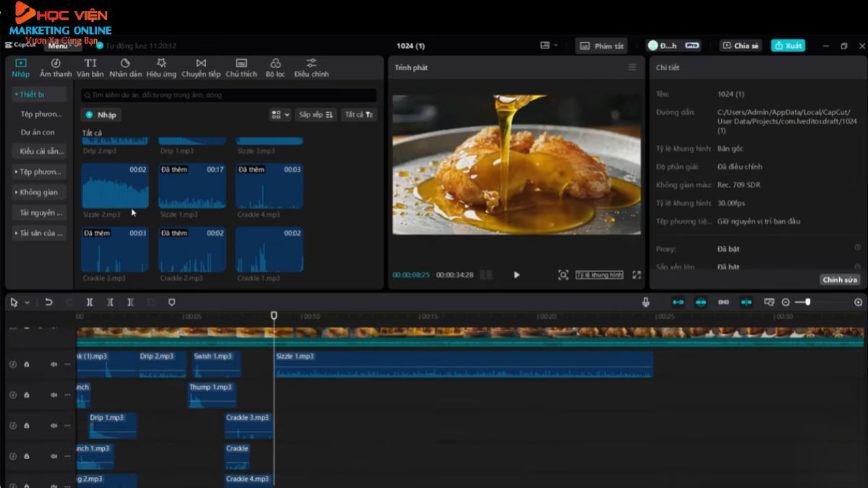This screenshot has width=868, height=488.
Task: Select the Crackle 2.mp3 media thumbnail
Action: (x=192, y=249)
